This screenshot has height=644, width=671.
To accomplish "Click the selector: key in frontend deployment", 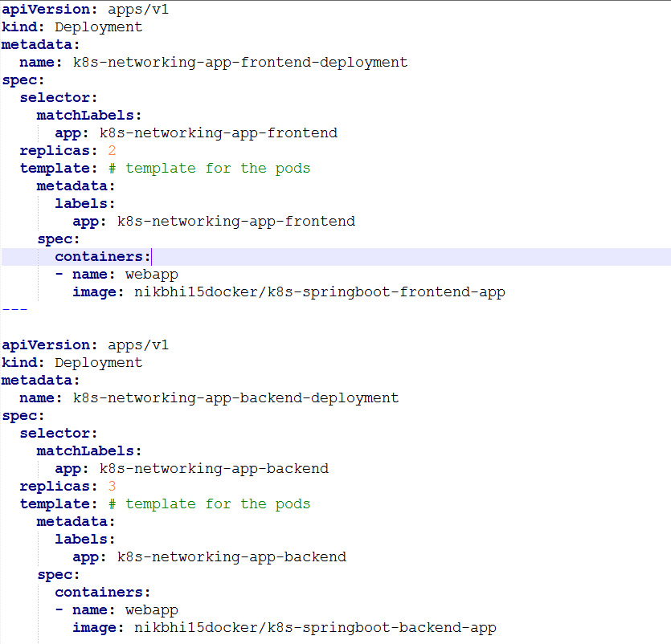I will pyautogui.click(x=59, y=97).
